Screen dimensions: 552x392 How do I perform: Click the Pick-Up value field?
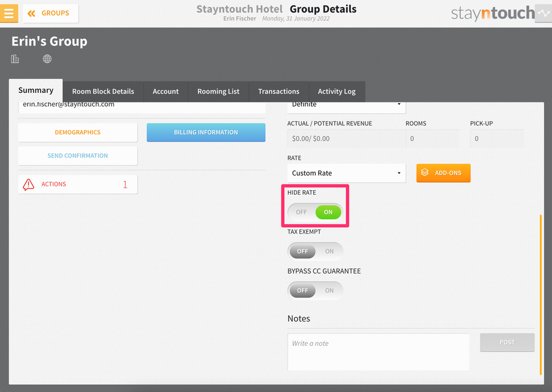point(497,138)
